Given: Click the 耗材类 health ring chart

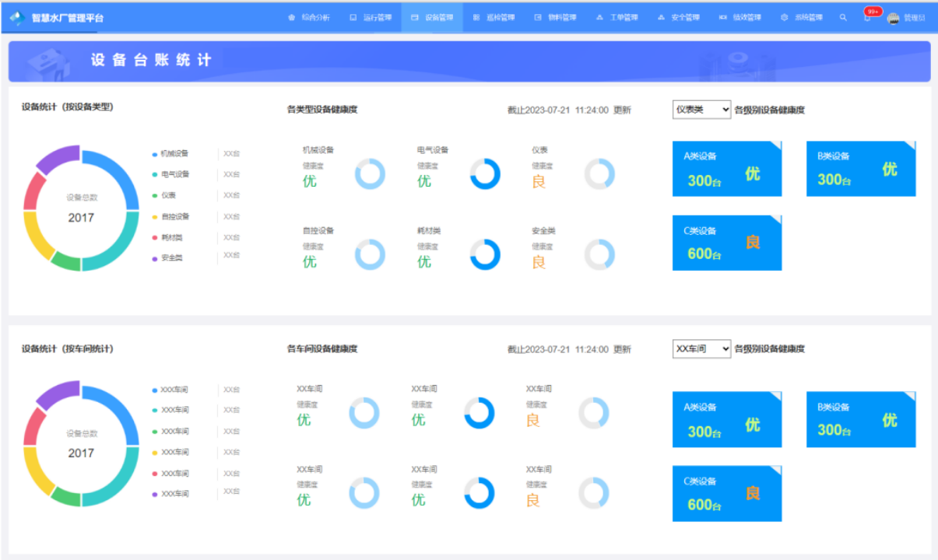Looking at the screenshot, I should (485, 254).
